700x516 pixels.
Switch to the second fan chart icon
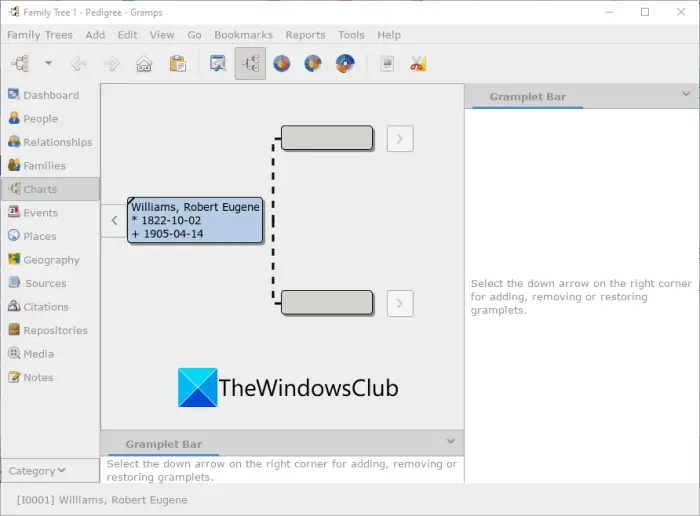coord(313,63)
